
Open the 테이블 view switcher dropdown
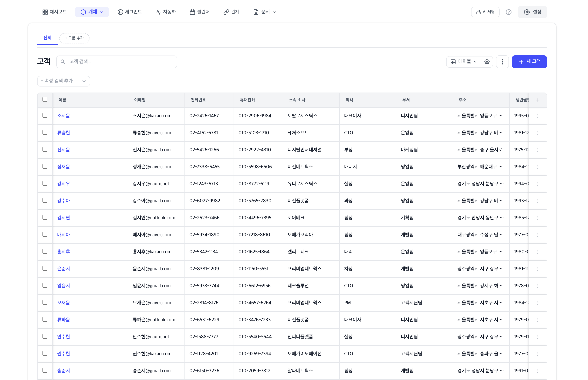point(463,62)
